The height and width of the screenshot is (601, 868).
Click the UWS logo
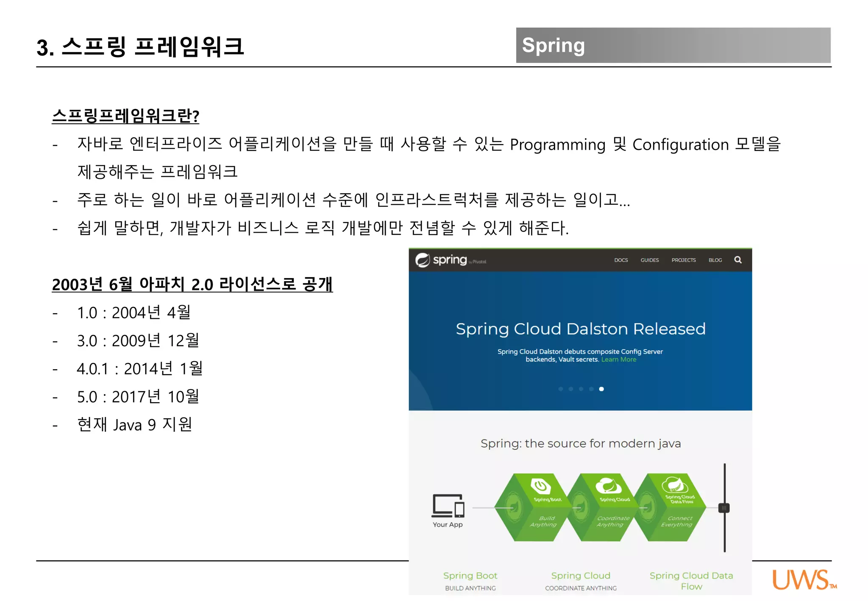tap(804, 579)
